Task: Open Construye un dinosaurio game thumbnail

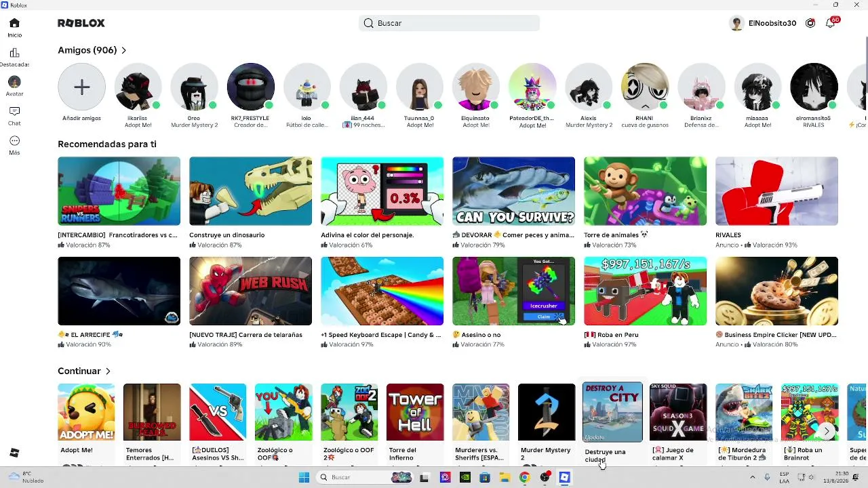Action: [x=250, y=191]
